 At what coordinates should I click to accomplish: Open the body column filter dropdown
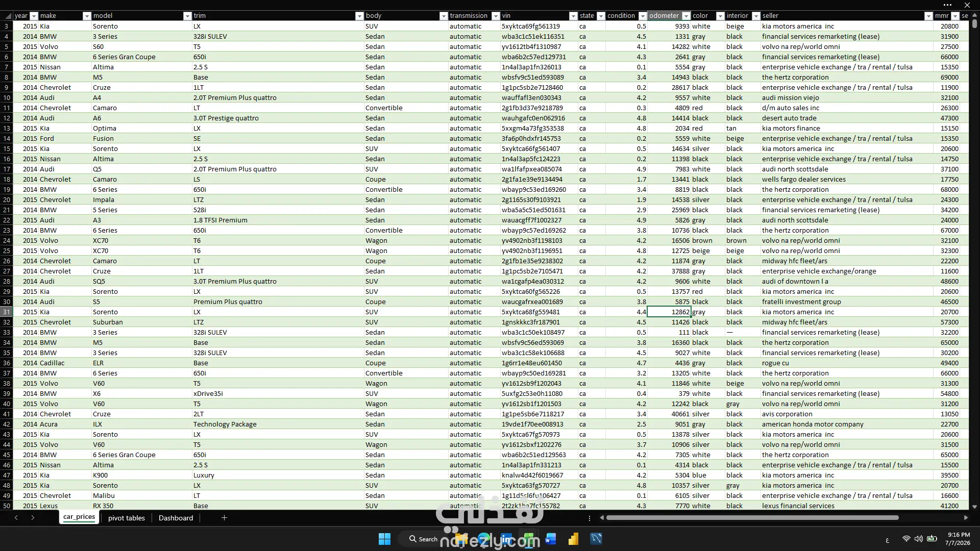pos(444,16)
